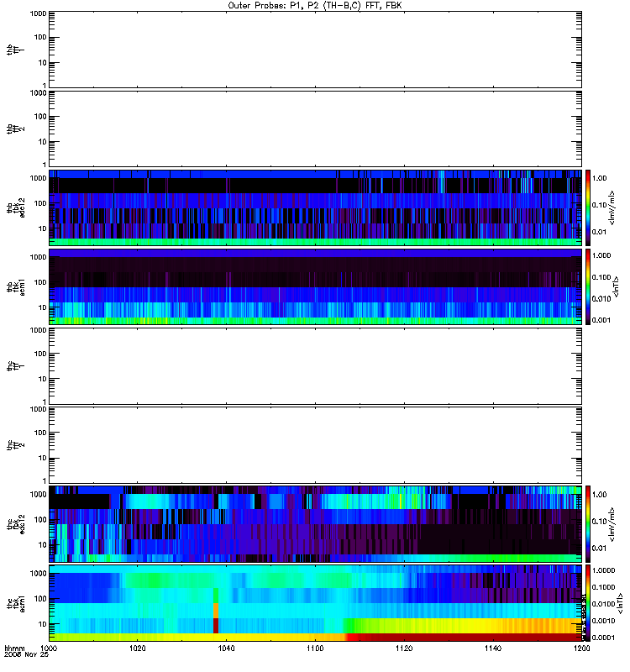
Task: Click the thc fbk edc12 color bar
Action: [588, 523]
